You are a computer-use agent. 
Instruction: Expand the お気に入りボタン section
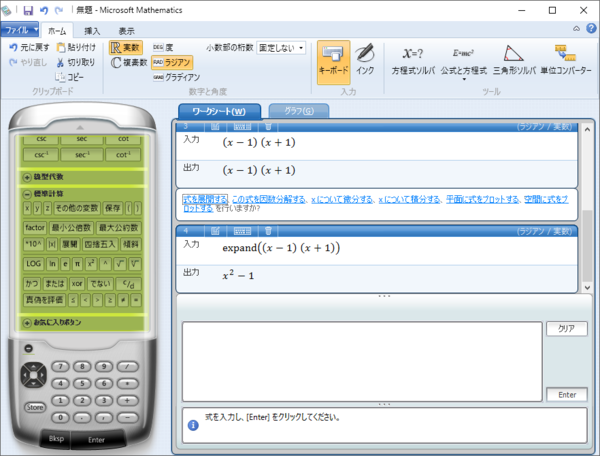tap(27, 323)
